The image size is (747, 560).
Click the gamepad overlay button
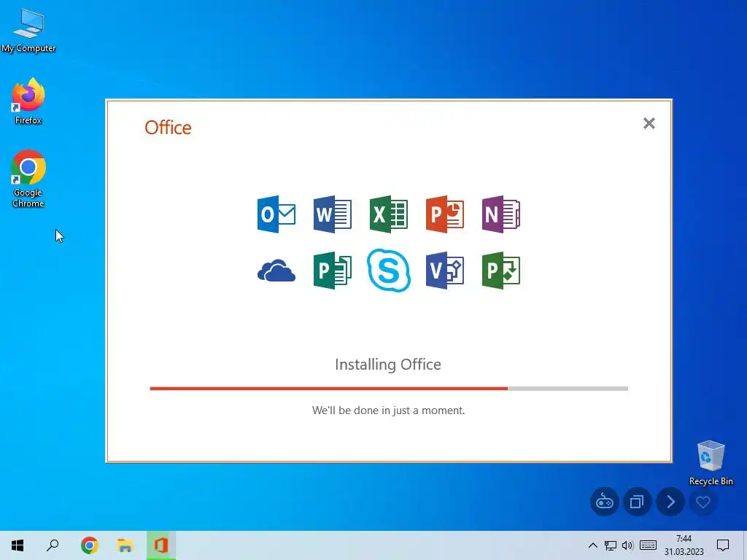click(605, 502)
